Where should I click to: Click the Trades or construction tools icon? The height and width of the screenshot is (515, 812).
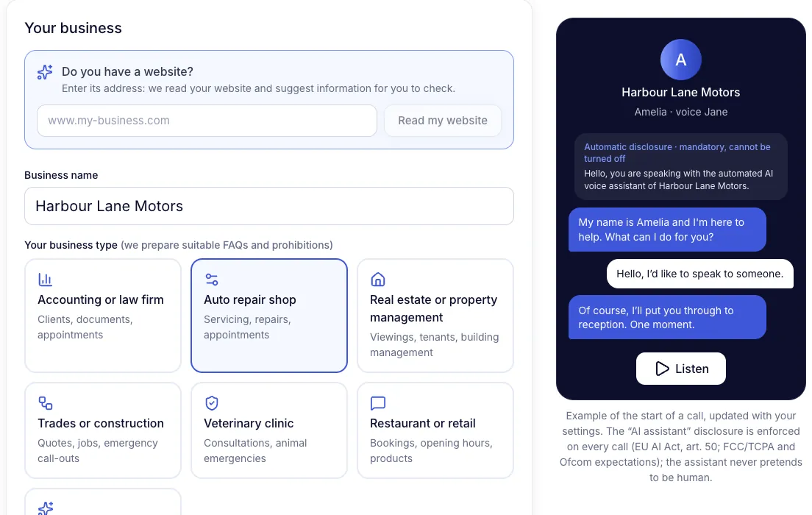point(45,402)
